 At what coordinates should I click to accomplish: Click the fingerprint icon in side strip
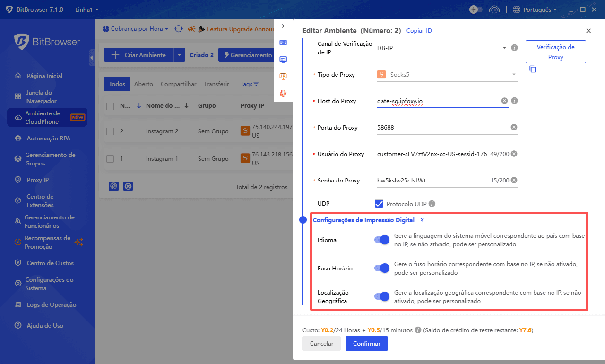coord(283,93)
